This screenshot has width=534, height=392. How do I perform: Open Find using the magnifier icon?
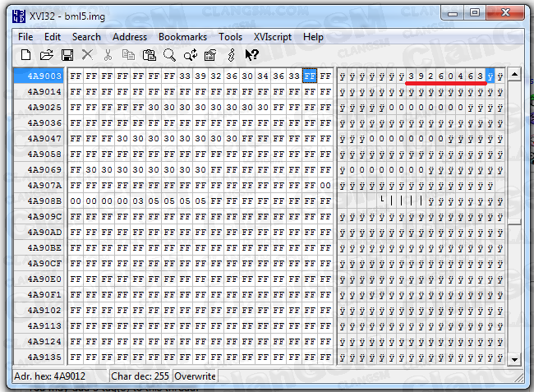pyautogui.click(x=169, y=55)
